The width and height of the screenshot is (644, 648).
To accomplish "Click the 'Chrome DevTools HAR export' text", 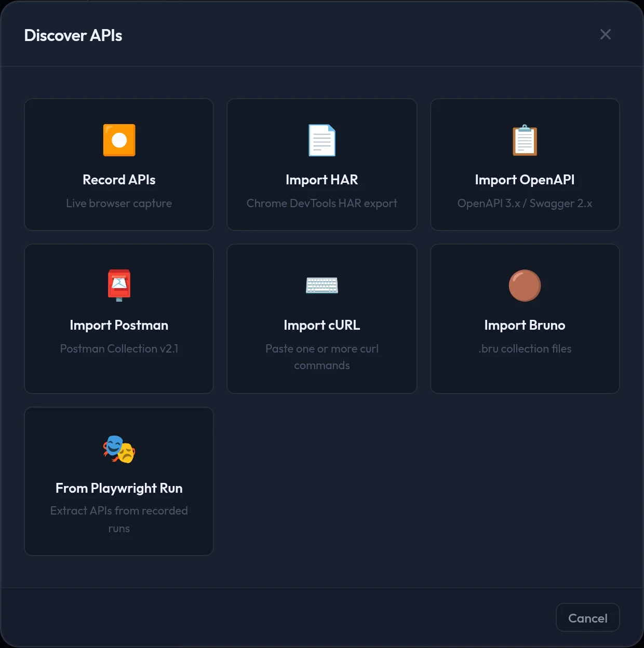I will (322, 204).
